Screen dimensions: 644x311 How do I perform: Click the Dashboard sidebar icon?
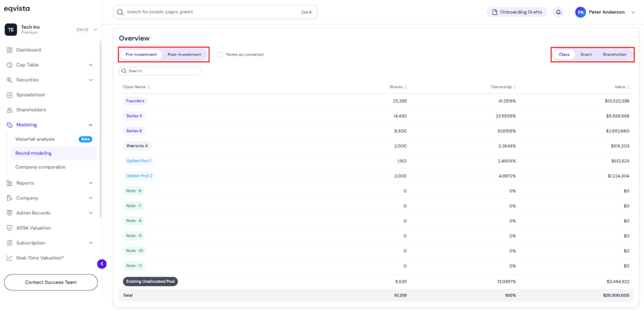[x=10, y=50]
